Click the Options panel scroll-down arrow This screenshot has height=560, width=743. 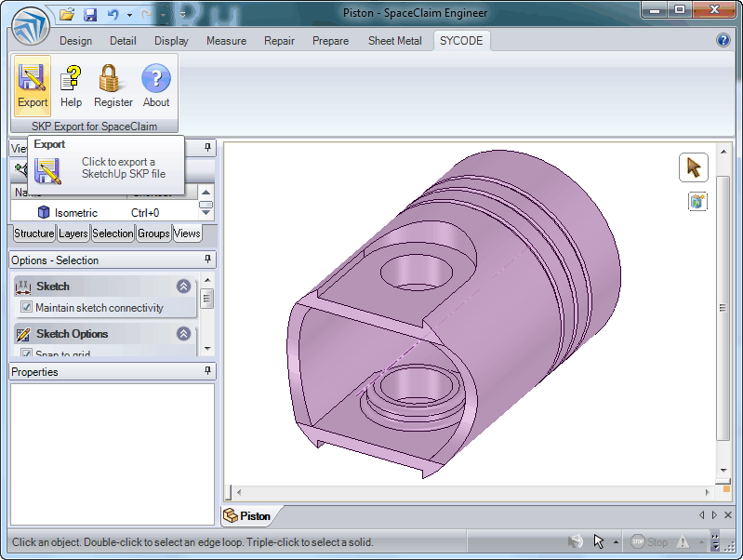tap(207, 348)
